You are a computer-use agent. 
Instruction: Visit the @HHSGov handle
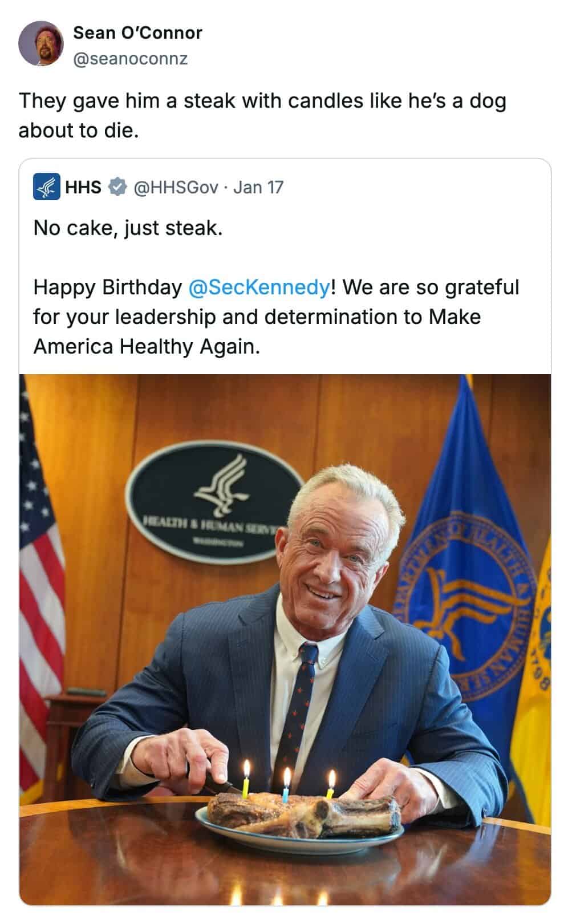coord(176,187)
